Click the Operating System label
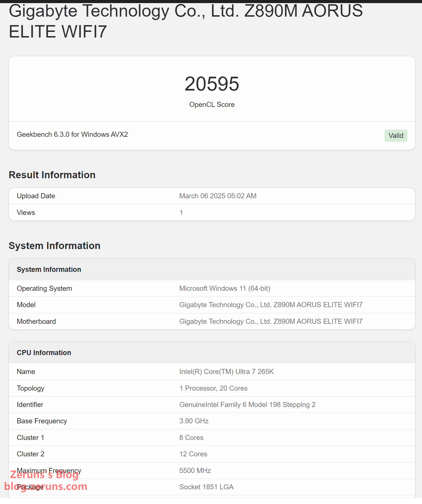Image resolution: width=422 pixels, height=504 pixels. (44, 289)
